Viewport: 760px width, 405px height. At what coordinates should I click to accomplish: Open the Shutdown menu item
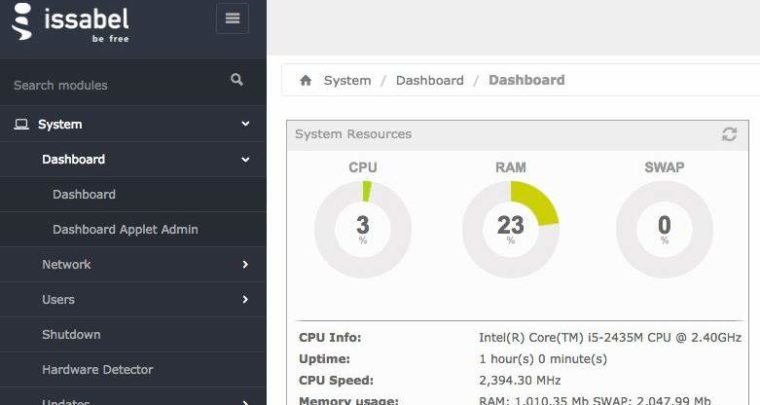pos(71,334)
